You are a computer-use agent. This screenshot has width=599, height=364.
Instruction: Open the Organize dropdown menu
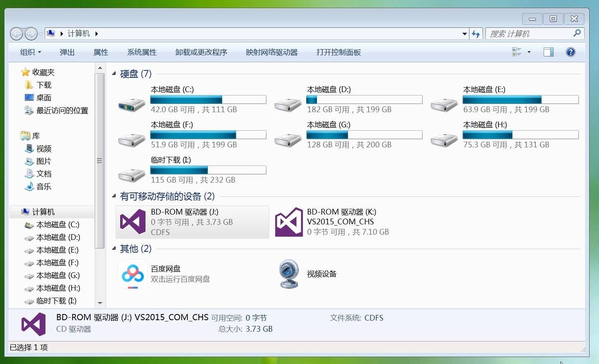(x=31, y=52)
